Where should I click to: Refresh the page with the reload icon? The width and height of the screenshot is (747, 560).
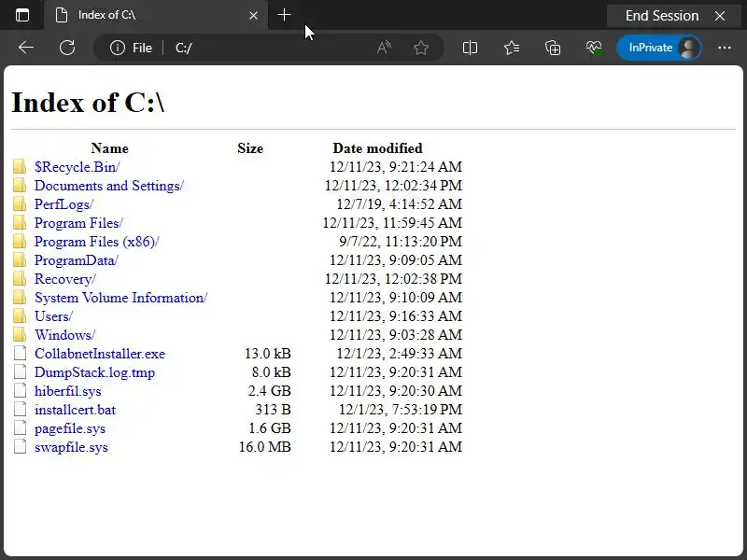coord(67,48)
